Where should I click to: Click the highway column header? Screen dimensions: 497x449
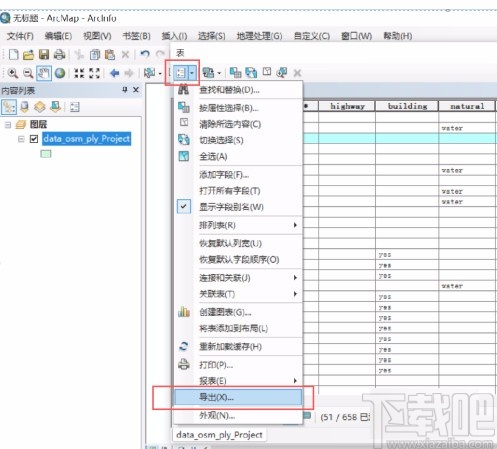pyautogui.click(x=347, y=106)
